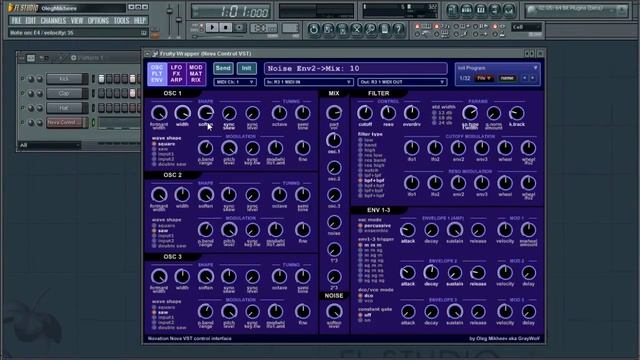The image size is (640, 360).
Task: Click the File button in the program panel
Action: click(x=484, y=78)
